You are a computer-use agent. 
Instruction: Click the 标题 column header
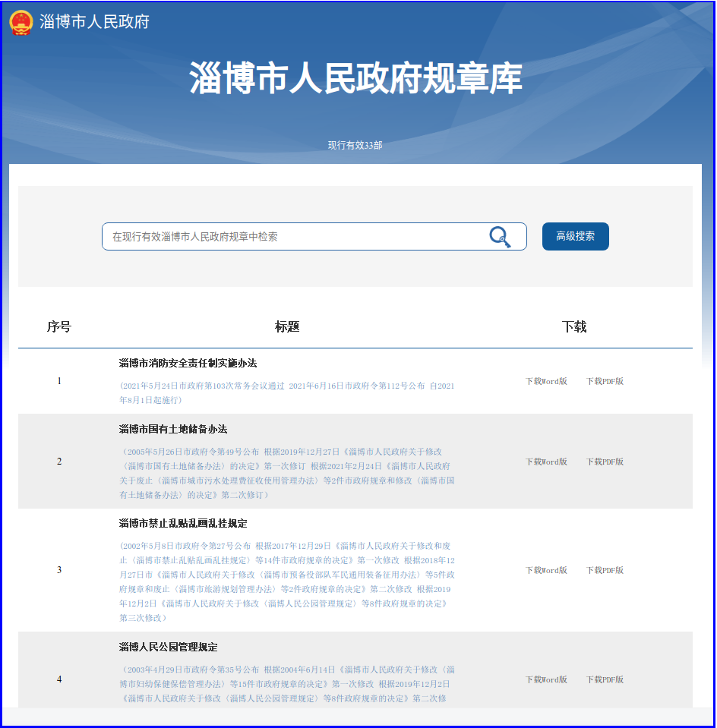pos(287,327)
